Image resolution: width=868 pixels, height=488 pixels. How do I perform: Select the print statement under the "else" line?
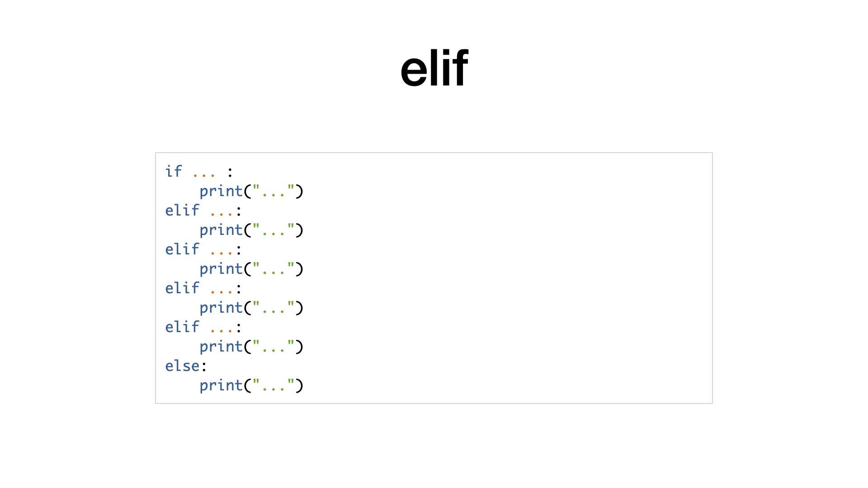pos(251,386)
